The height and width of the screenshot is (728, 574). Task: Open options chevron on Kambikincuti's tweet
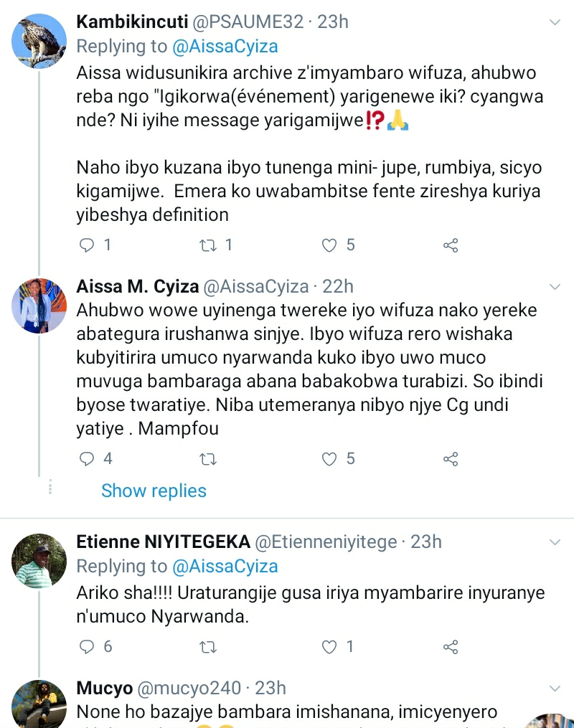click(554, 23)
